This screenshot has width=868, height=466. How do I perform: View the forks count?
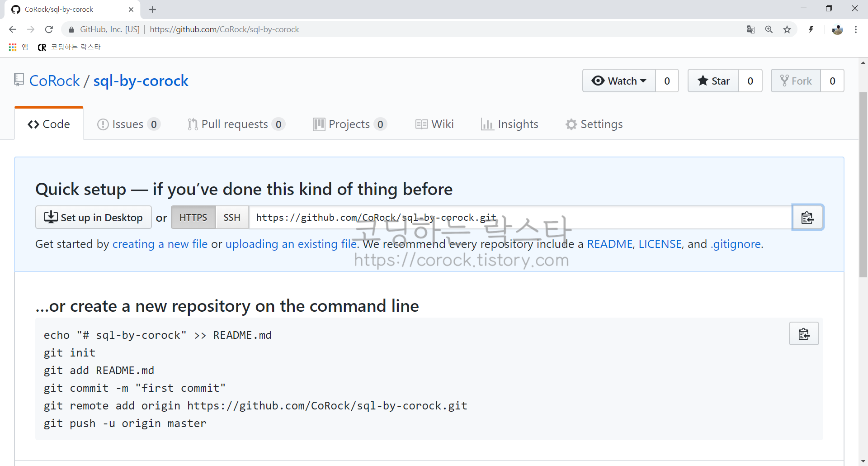[832, 81]
